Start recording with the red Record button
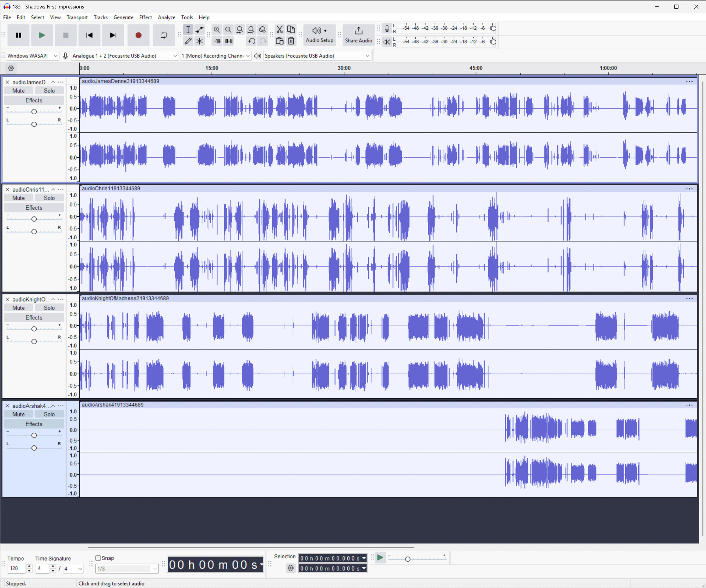 coord(138,35)
